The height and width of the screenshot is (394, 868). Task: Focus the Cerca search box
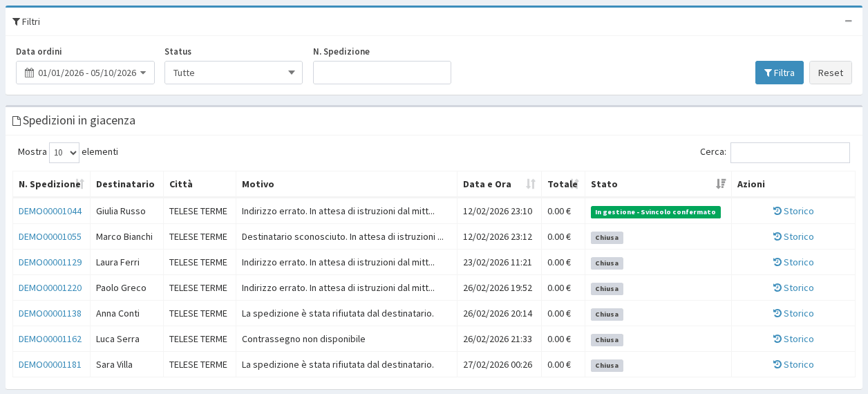pyautogui.click(x=790, y=153)
